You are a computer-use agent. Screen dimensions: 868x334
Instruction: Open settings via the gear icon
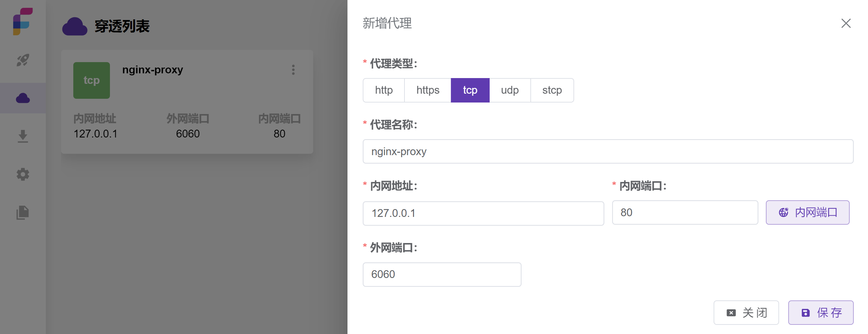click(23, 174)
